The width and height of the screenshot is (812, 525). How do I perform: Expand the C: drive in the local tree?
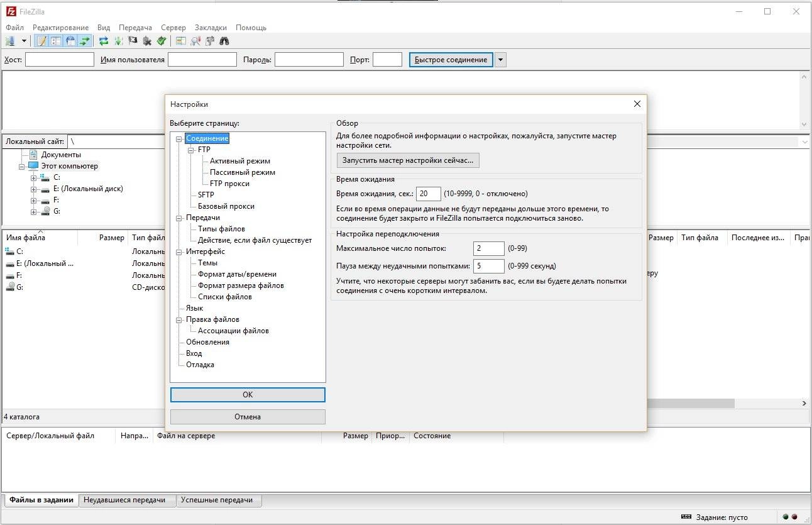click(x=33, y=178)
